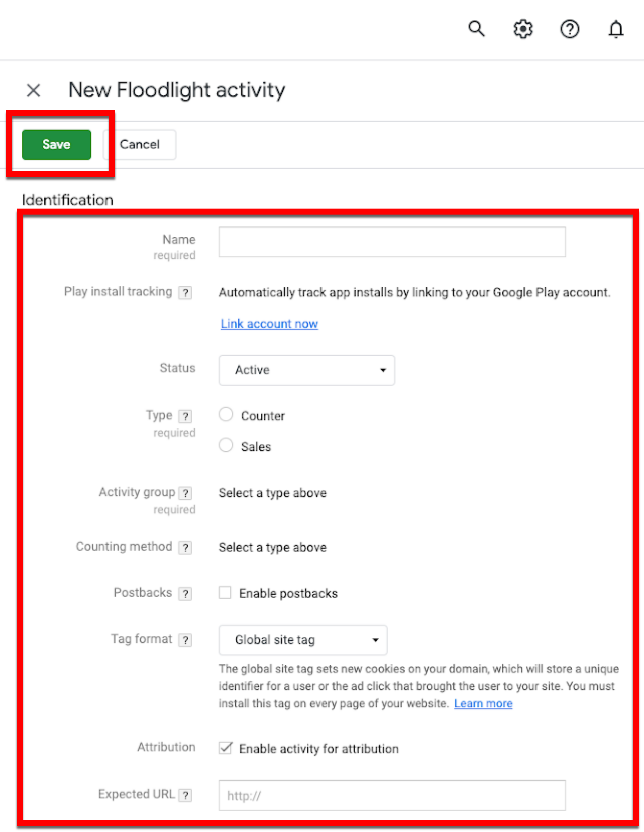
Task: Click help icon beside Tag format
Action: (x=185, y=640)
